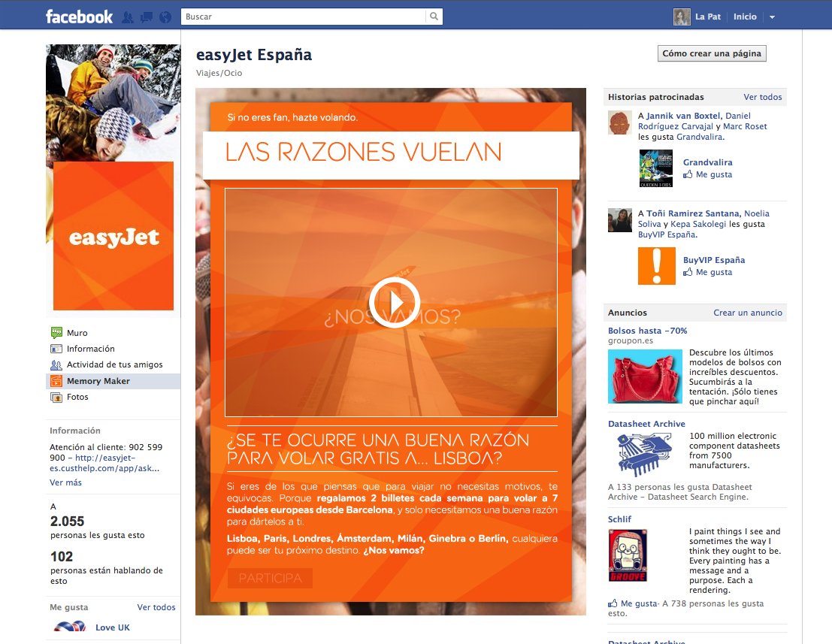Open the Fotos tab
The width and height of the screenshot is (832, 644).
[x=77, y=397]
